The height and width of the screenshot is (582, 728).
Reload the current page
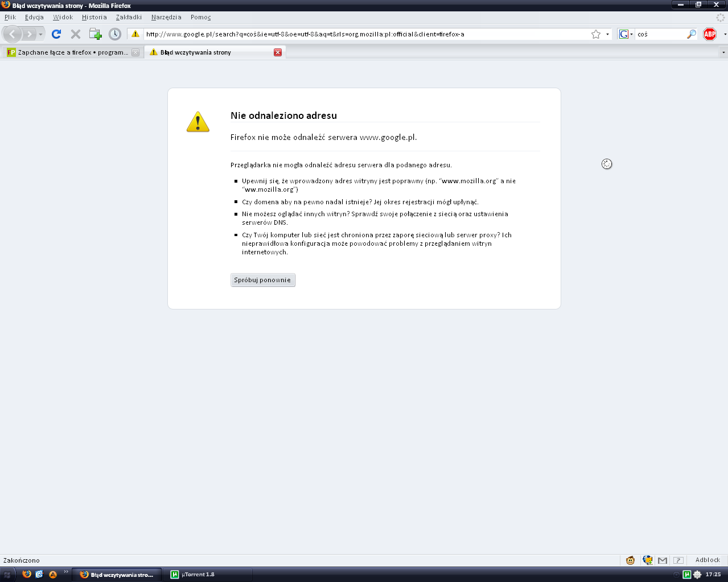56,34
